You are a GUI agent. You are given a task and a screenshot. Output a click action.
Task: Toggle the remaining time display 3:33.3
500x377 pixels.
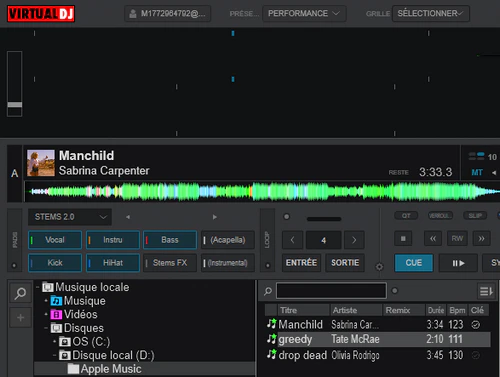(435, 172)
